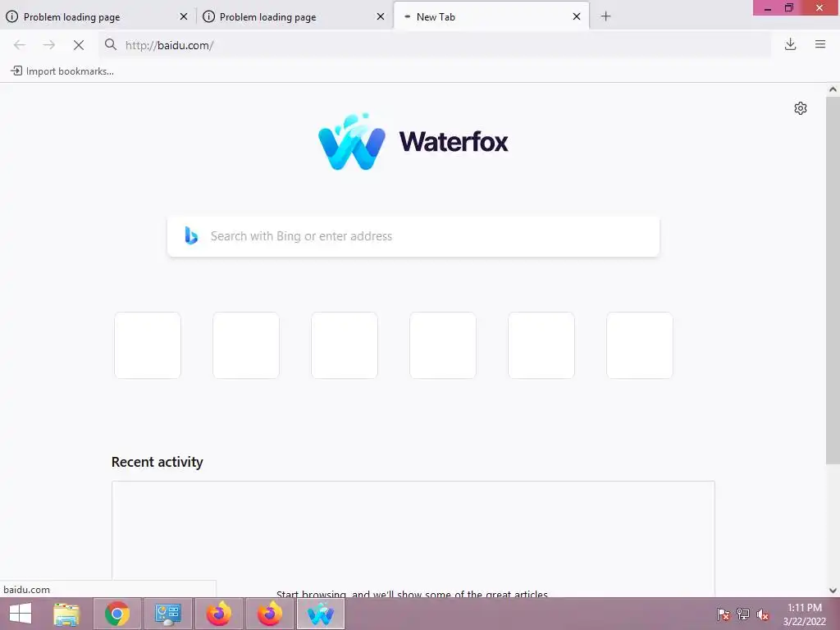Open the Downloads panel icon

[790, 44]
